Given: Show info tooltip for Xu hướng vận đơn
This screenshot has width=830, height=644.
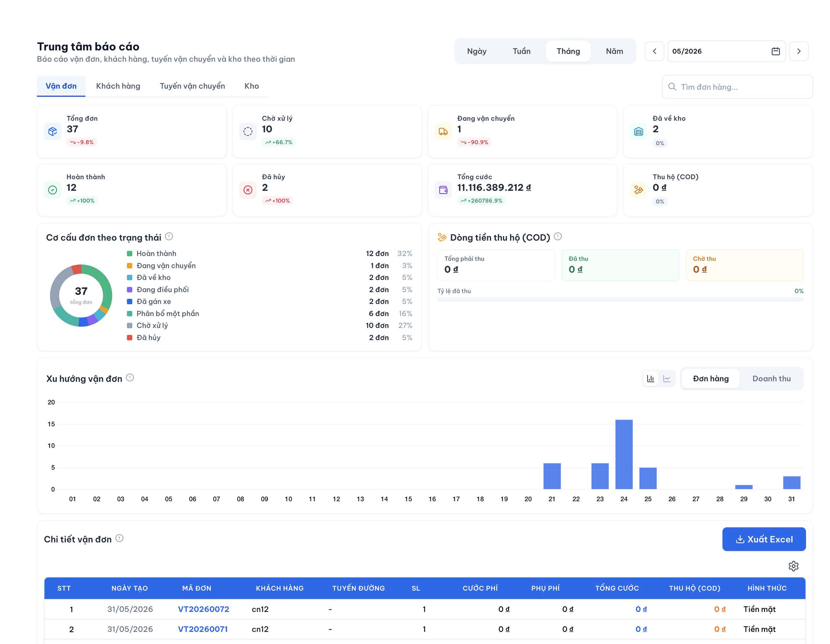Looking at the screenshot, I should click(x=130, y=377).
